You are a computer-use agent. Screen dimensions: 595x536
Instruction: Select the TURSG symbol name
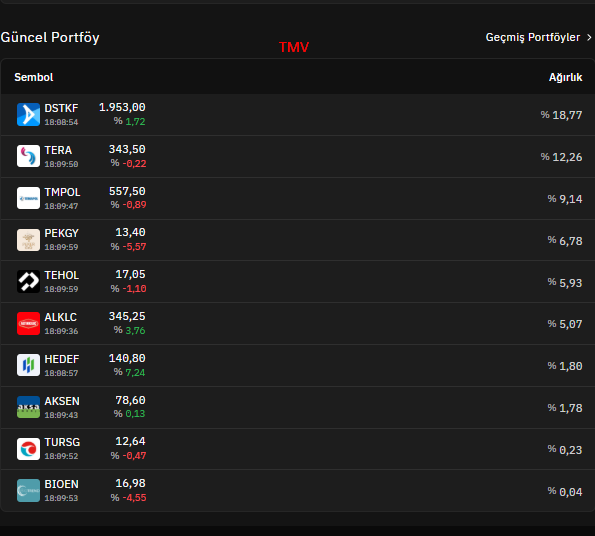[x=62, y=442]
